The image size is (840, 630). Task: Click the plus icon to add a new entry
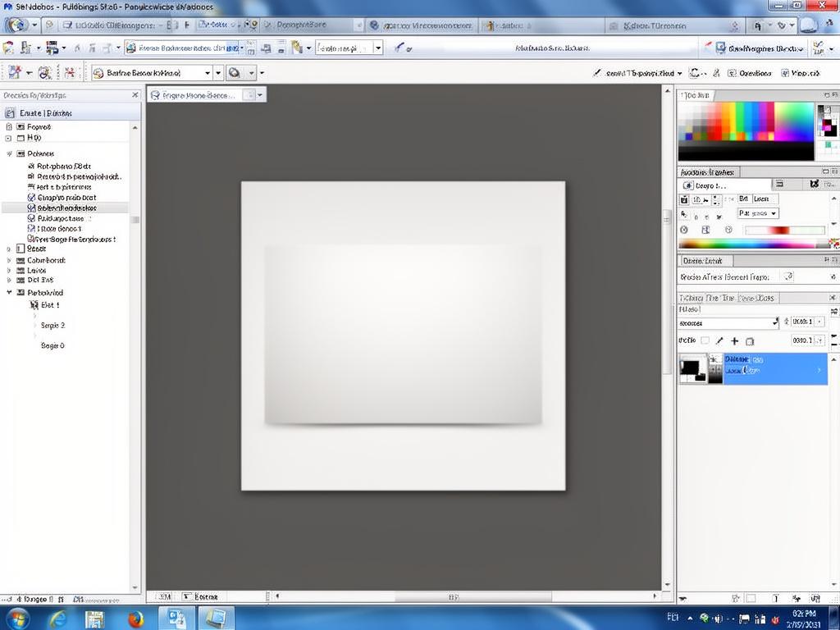point(735,340)
